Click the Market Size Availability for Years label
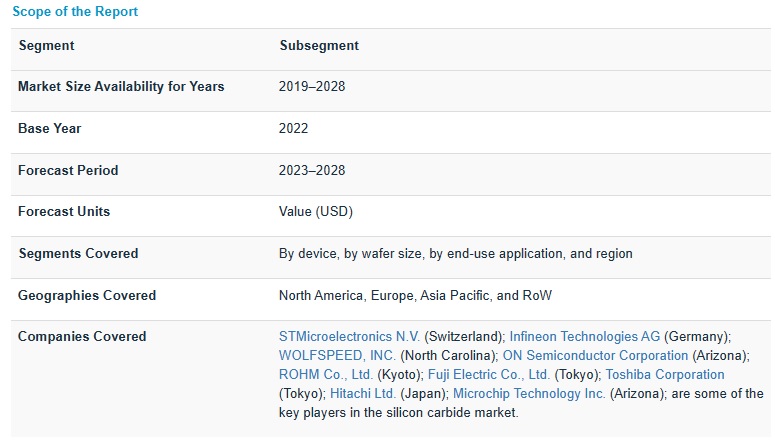This screenshot has height=443, width=775. 121,87
